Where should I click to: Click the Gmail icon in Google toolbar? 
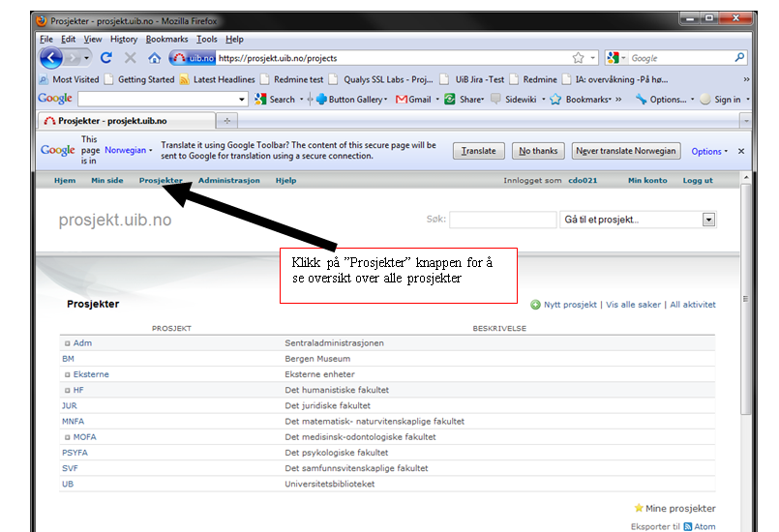(402, 100)
